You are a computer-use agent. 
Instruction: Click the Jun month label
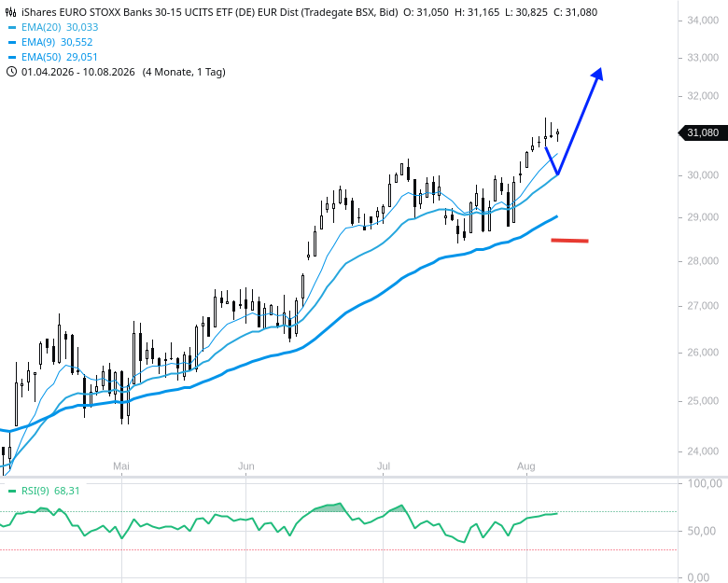(246, 466)
